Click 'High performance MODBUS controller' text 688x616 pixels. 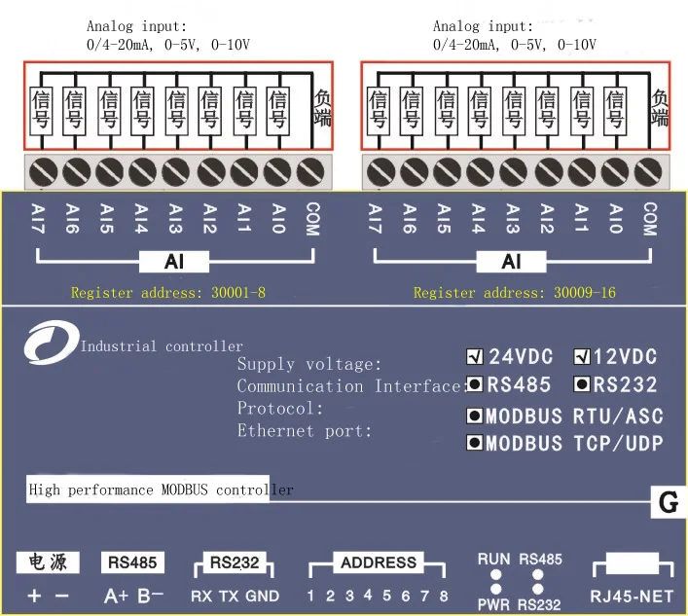[x=161, y=489]
